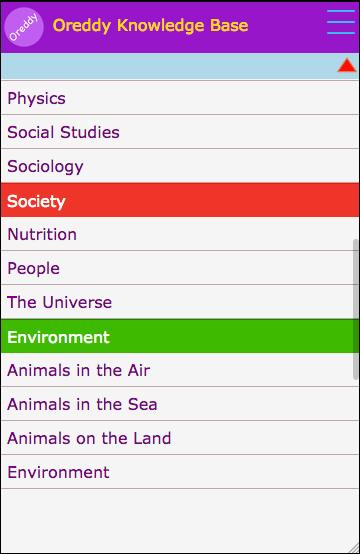This screenshot has width=360, height=554.
Task: Expand the red Society section header
Action: [180, 200]
